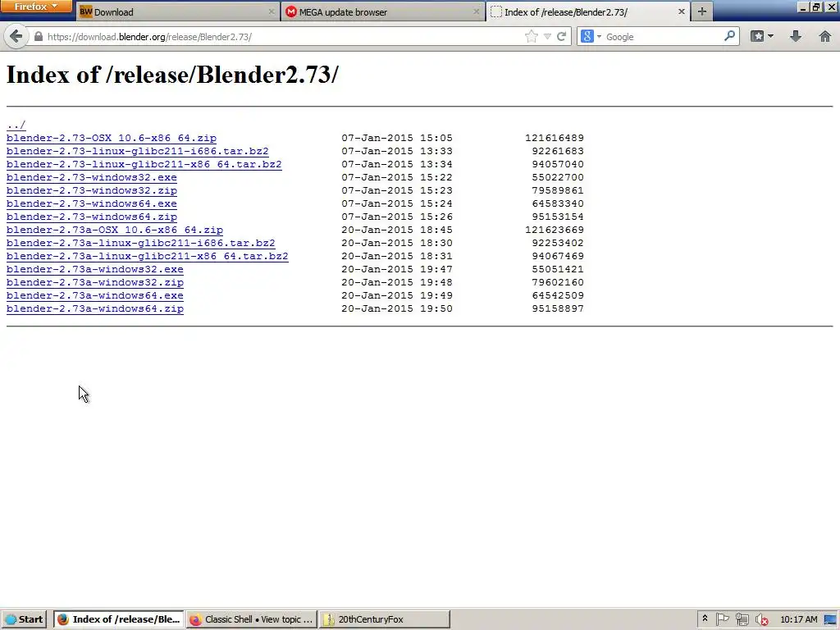Switch to Classic Shell View topic taskbar window
Image resolution: width=840 pixels, height=630 pixels.
pos(251,619)
